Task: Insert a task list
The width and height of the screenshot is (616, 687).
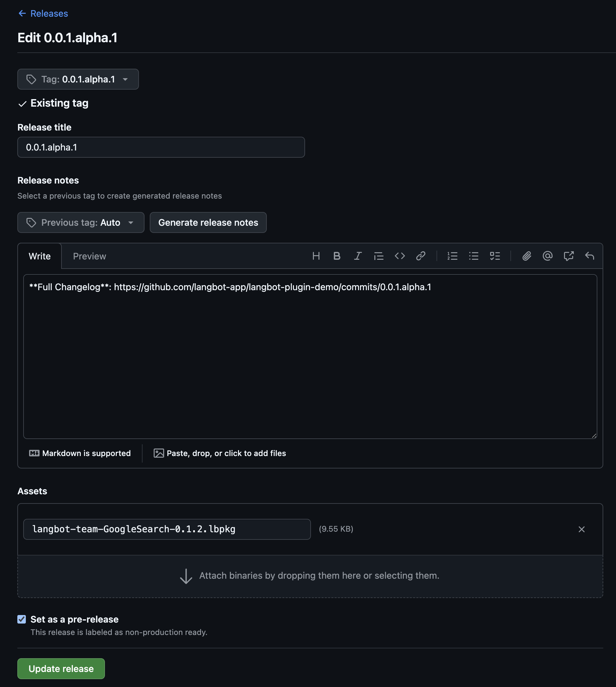Action: click(x=495, y=256)
